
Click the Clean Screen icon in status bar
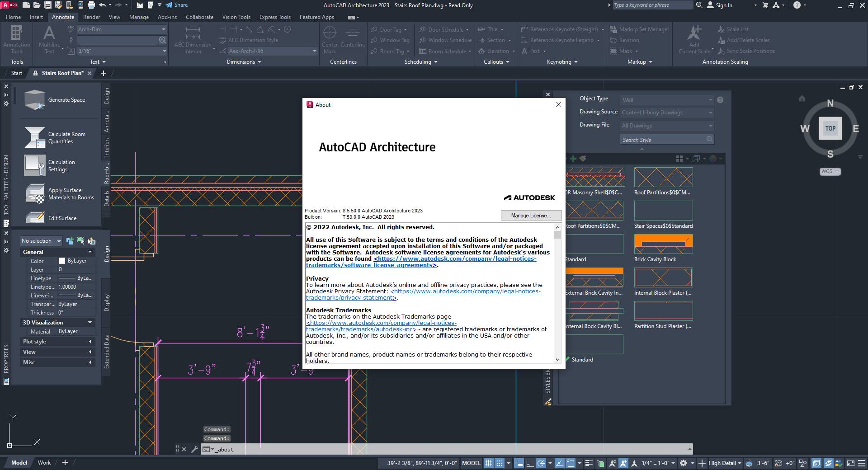click(x=850, y=463)
